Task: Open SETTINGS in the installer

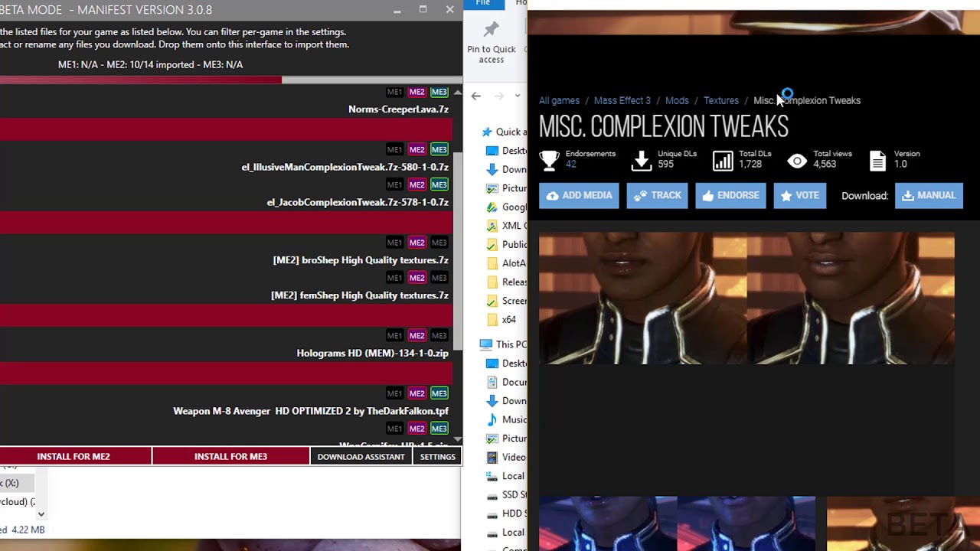Action: tap(438, 456)
